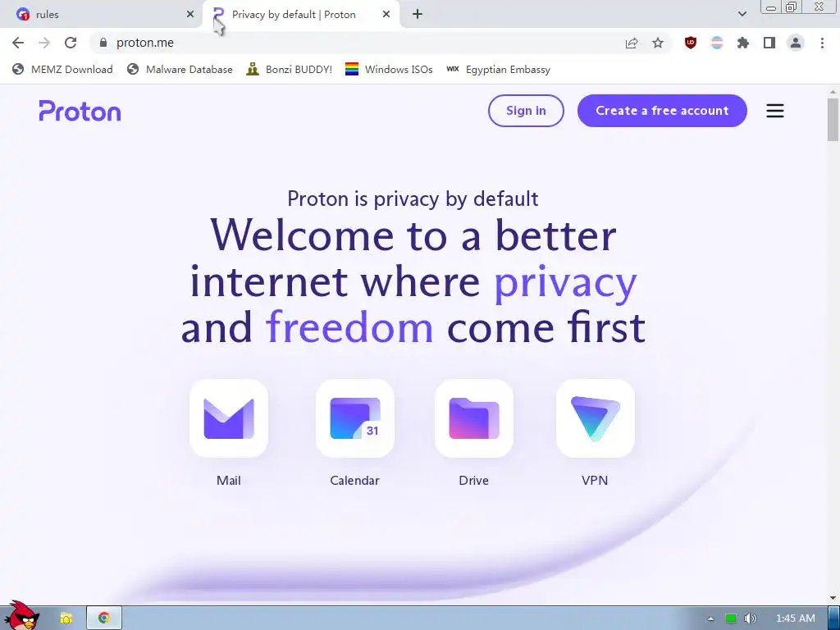The width and height of the screenshot is (840, 630).
Task: Share this page using share icon
Action: coord(632,43)
